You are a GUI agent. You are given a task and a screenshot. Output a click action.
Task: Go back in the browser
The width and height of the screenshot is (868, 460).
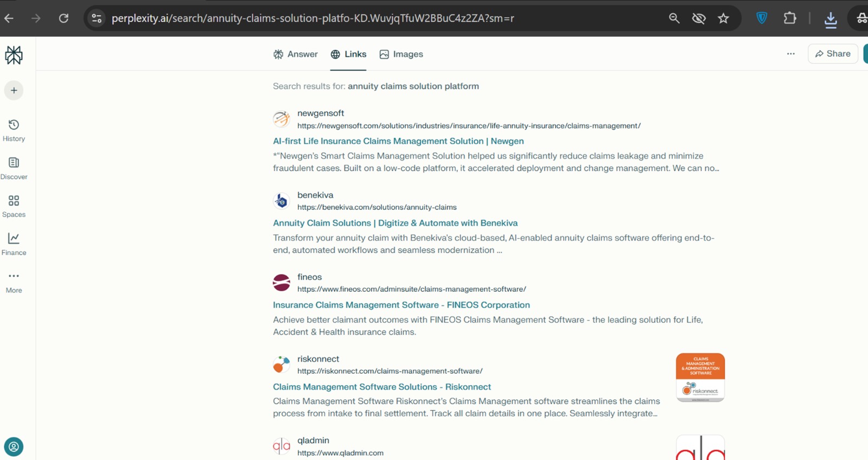click(9, 18)
